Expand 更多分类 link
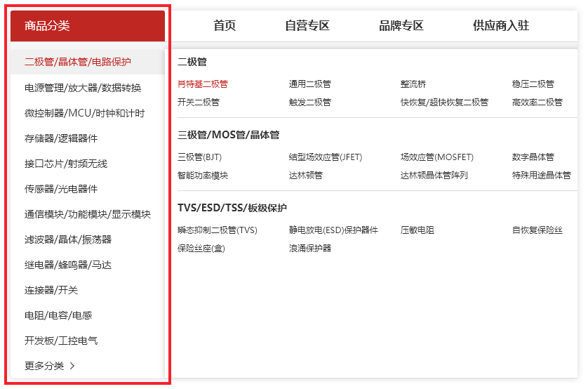 tap(44, 366)
